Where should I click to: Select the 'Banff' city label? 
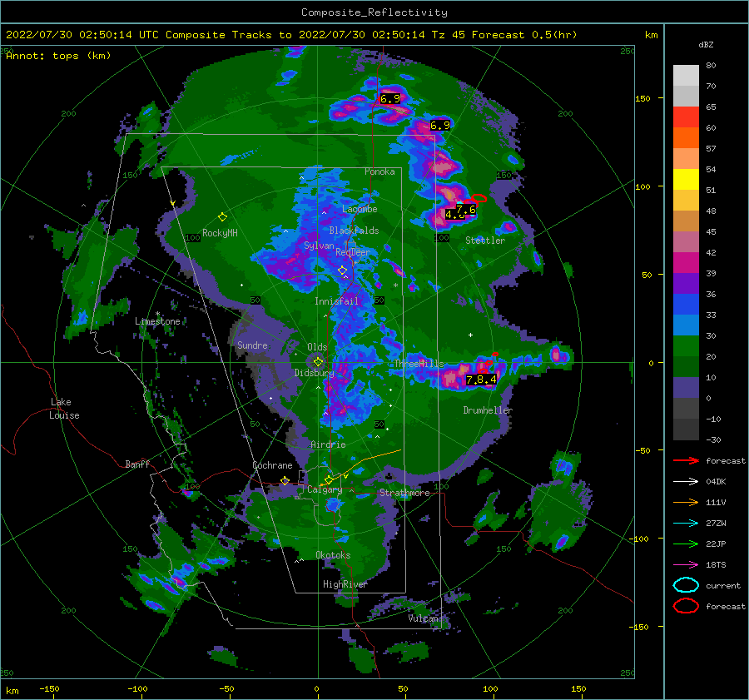[137, 464]
